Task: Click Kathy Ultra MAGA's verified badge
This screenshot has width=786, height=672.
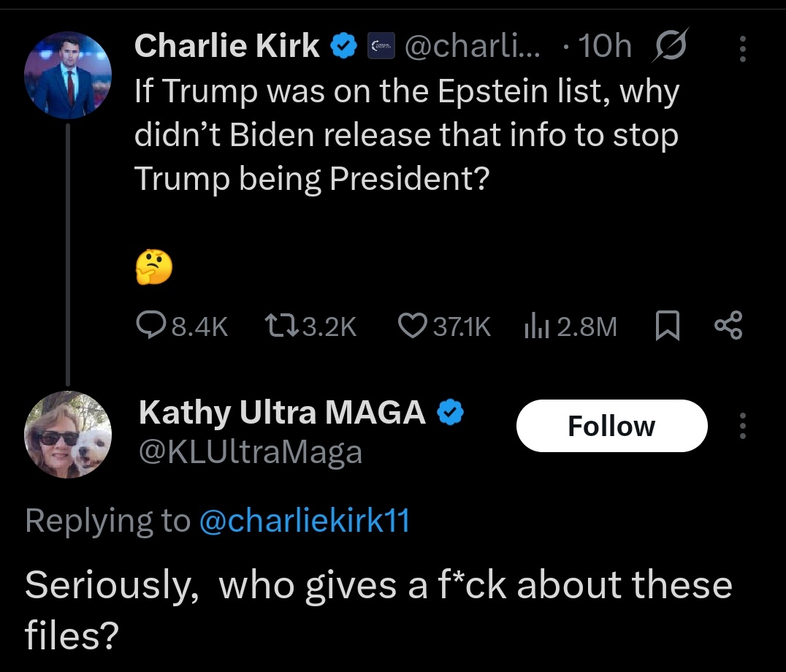Action: point(451,412)
